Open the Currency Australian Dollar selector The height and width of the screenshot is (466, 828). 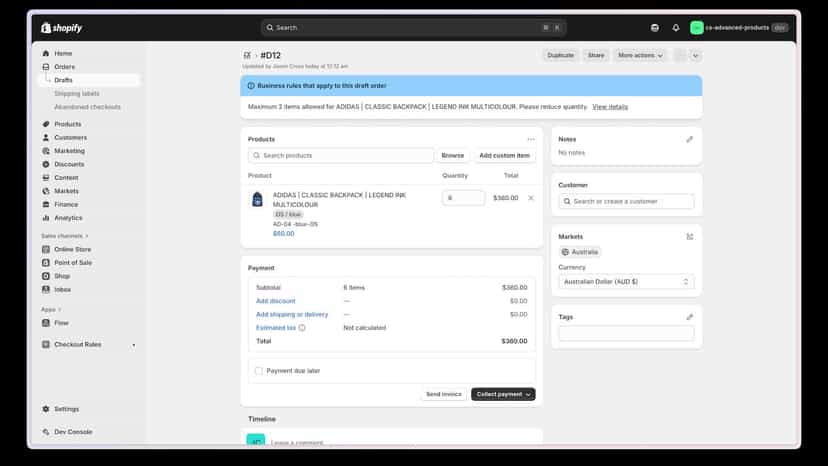(x=626, y=282)
